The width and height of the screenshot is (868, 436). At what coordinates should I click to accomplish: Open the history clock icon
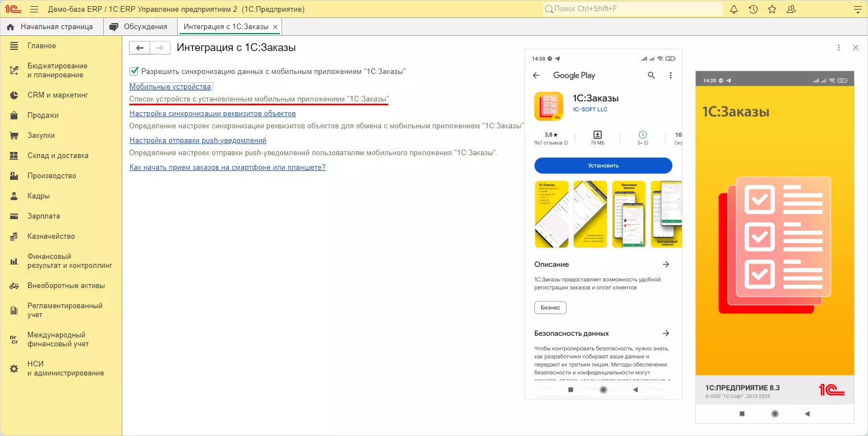click(x=753, y=10)
